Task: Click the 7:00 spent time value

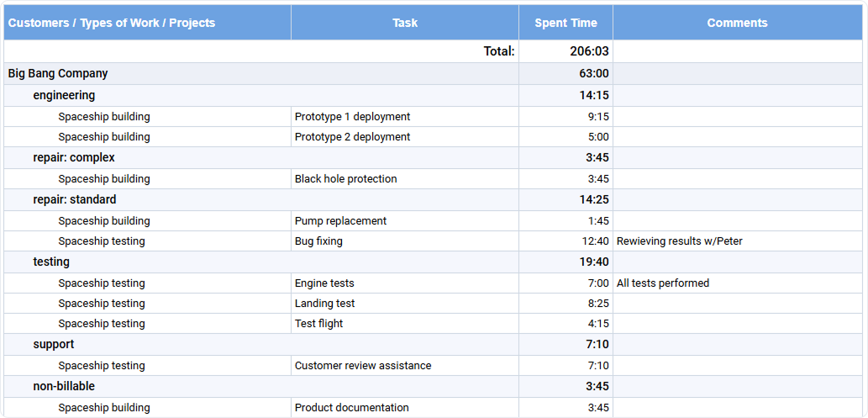Action: point(598,283)
